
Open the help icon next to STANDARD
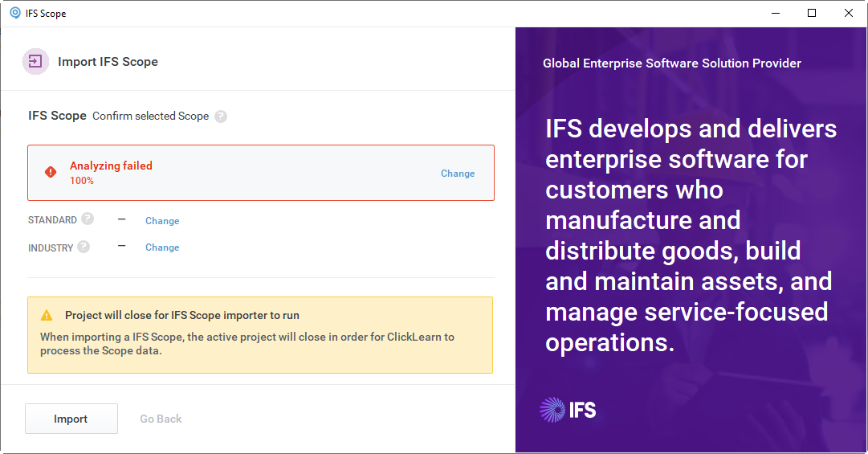click(x=88, y=219)
